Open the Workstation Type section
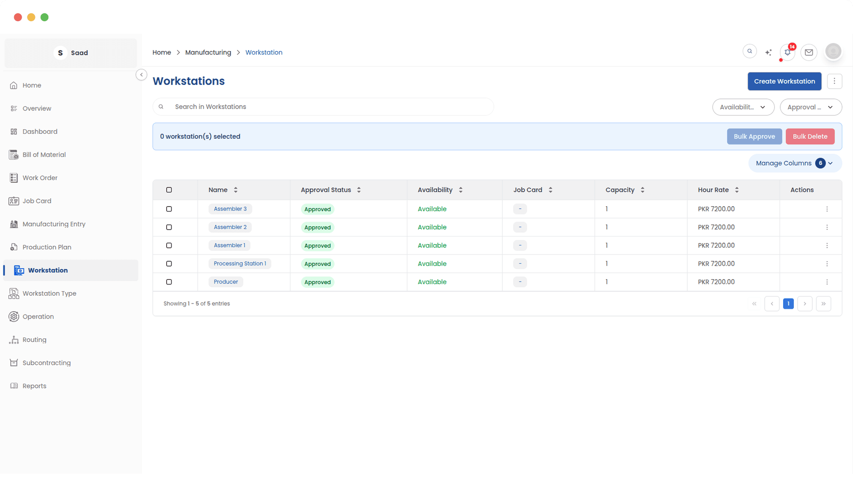The width and height of the screenshot is (853, 504). click(50, 293)
